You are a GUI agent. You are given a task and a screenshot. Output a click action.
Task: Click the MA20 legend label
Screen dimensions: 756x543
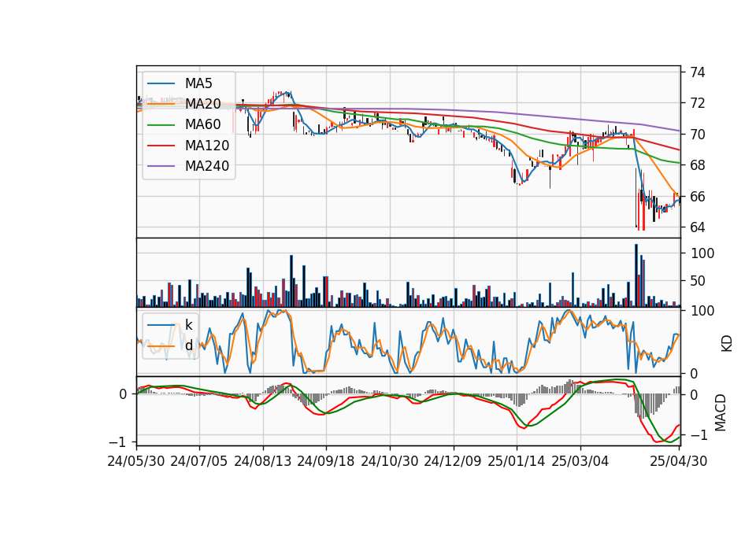click(203, 104)
